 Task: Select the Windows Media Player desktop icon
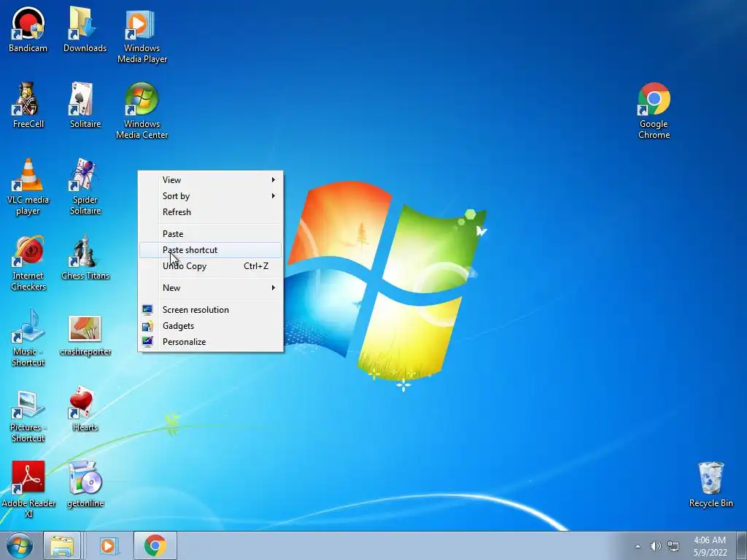pyautogui.click(x=142, y=35)
